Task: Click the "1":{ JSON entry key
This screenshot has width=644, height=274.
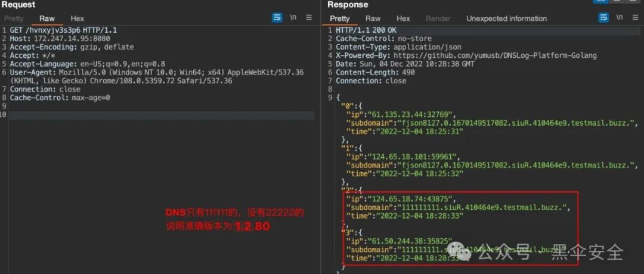Action: [351, 148]
